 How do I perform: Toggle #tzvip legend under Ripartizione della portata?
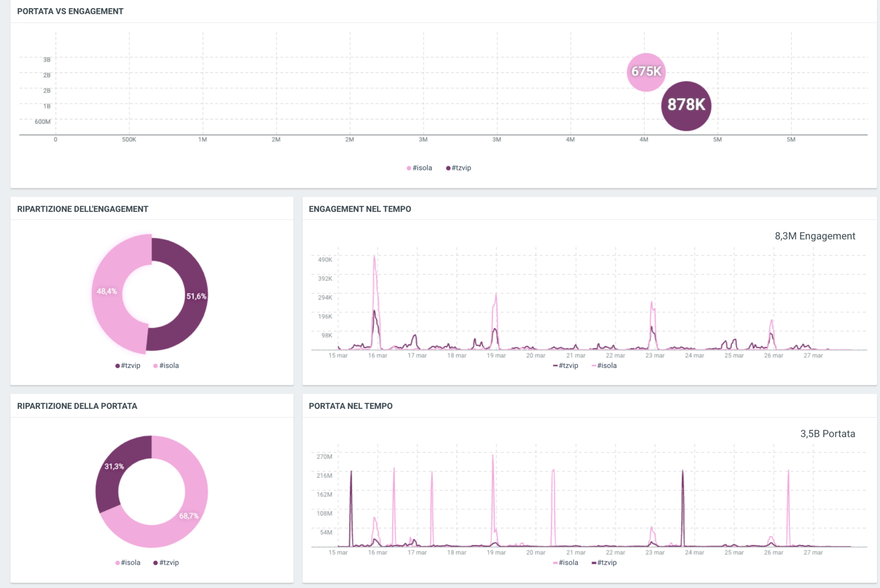166,562
